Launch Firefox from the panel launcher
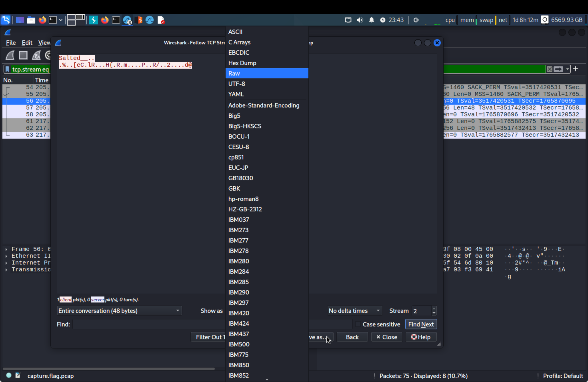The width and height of the screenshot is (588, 382). [42, 20]
